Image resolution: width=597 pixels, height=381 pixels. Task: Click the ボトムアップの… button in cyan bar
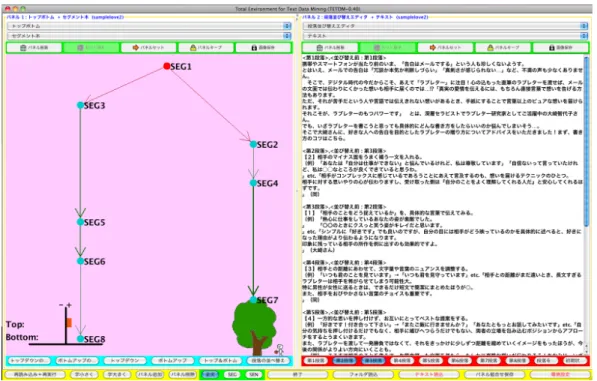pos(77,360)
